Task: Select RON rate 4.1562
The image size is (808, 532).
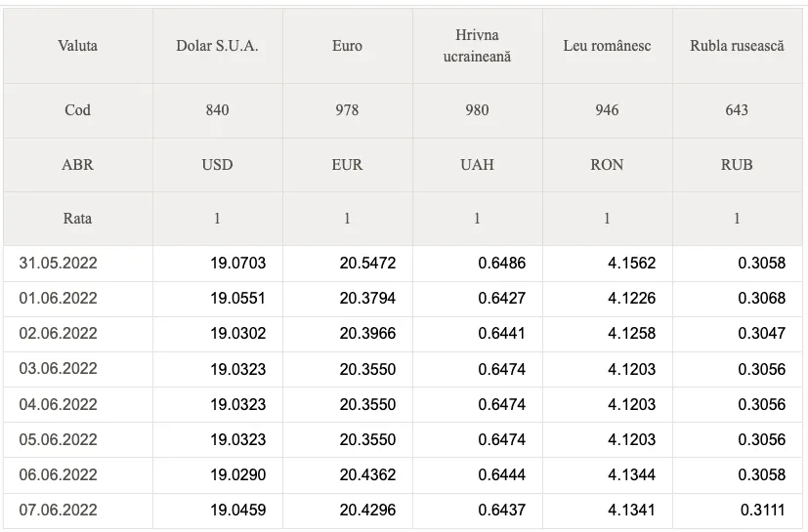Action: tap(632, 264)
